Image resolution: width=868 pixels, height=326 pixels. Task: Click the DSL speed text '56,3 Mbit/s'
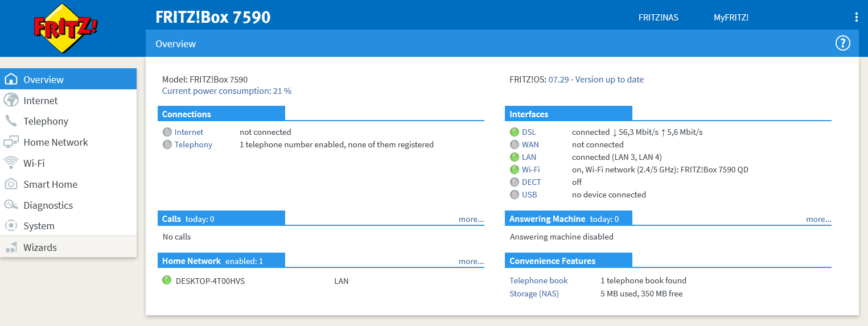(x=639, y=132)
